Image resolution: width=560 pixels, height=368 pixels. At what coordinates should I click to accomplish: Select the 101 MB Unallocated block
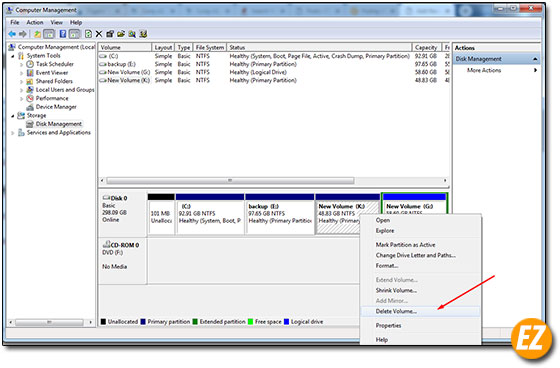tap(161, 214)
